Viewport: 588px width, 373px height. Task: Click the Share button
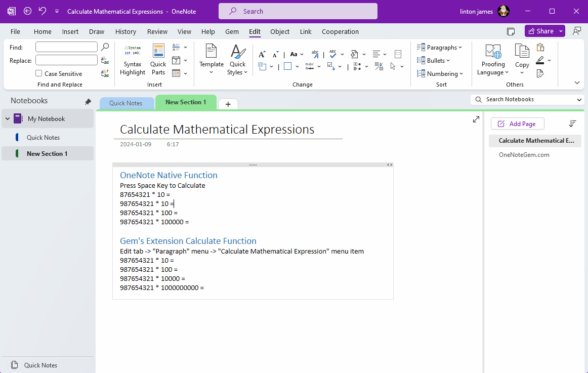point(541,31)
